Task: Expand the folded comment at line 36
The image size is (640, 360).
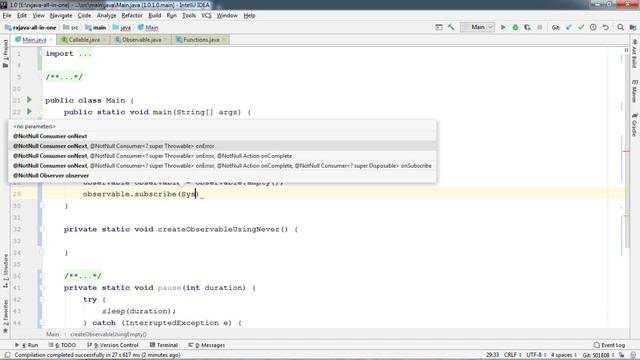Action: (42, 276)
